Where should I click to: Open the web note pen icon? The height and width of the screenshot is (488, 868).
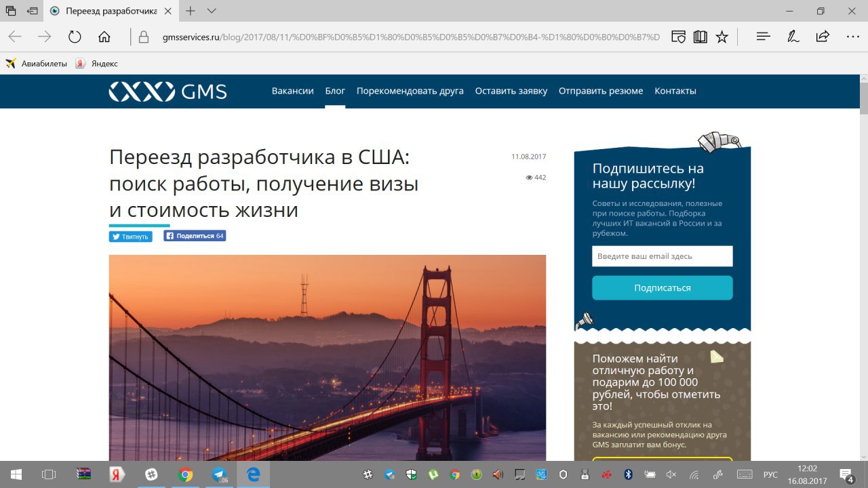(793, 37)
